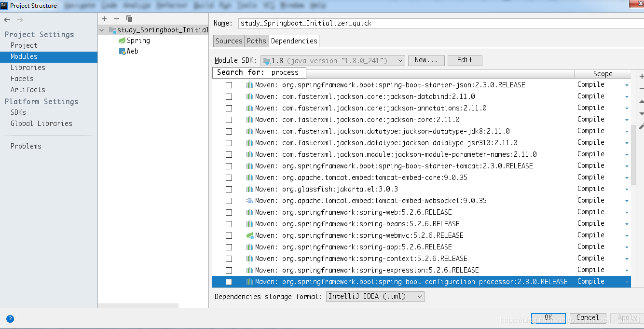Toggle export checkbox for spring-boot-configuration-processor
This screenshot has width=644, height=329.
[229, 282]
